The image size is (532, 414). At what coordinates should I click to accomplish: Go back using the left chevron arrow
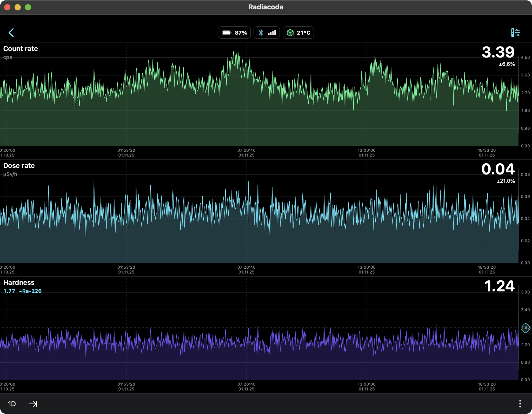coord(11,33)
